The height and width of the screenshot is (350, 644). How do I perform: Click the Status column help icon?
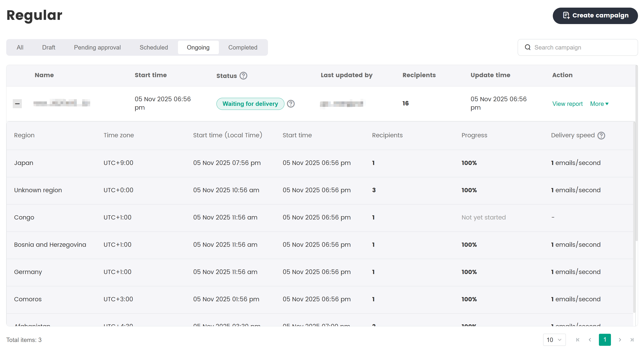243,76
